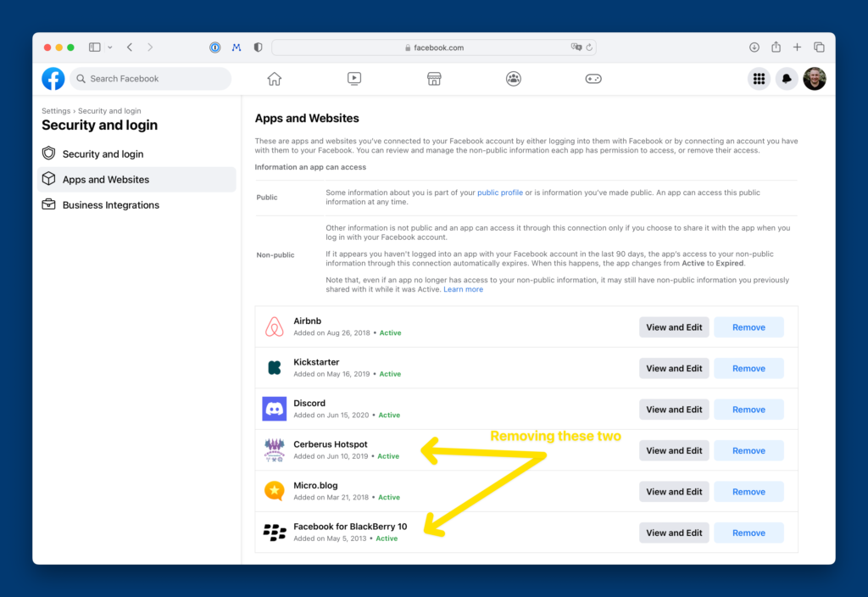The width and height of the screenshot is (868, 597).
Task: Open the Facebook menu grid icon
Action: (759, 79)
